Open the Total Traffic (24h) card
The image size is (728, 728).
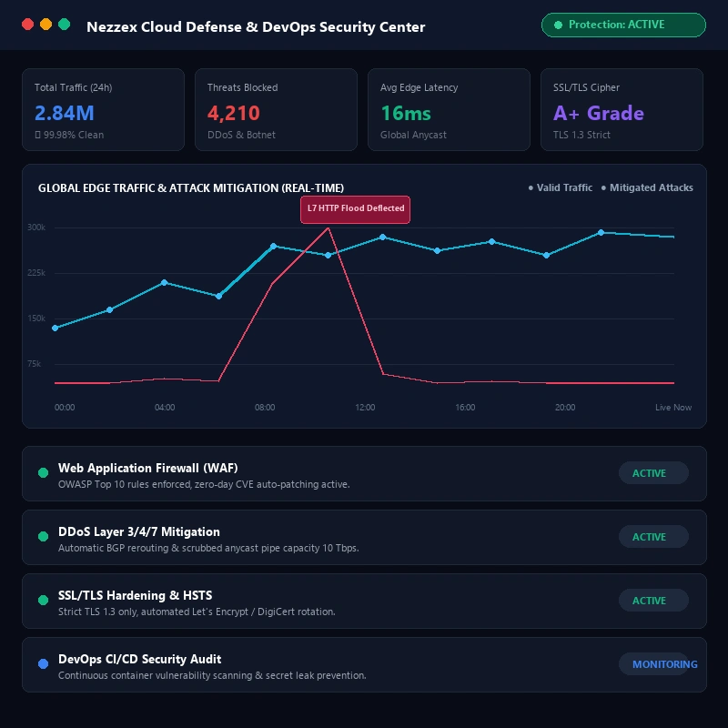click(x=103, y=109)
